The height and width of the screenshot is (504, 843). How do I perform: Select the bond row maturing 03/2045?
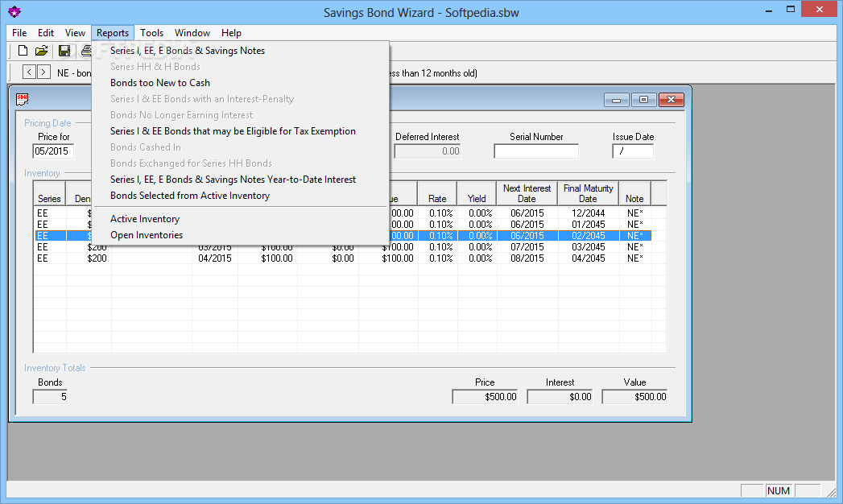pyautogui.click(x=343, y=247)
